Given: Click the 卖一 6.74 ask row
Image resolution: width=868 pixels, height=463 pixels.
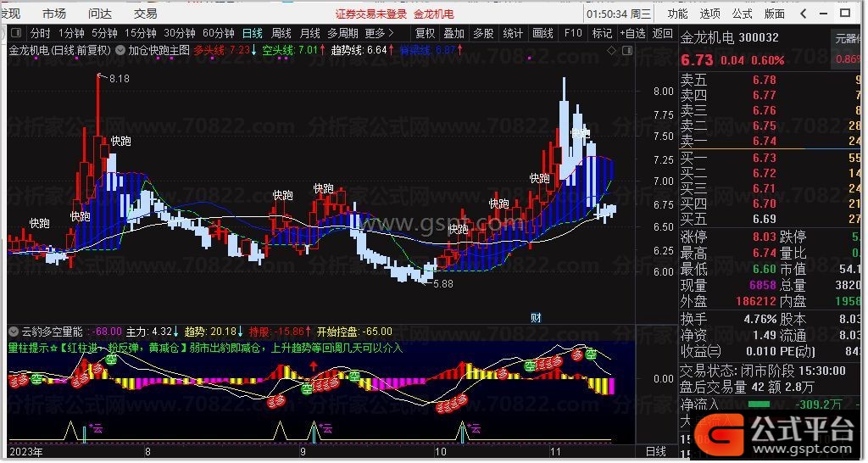Looking at the screenshot, I should click(x=771, y=142).
